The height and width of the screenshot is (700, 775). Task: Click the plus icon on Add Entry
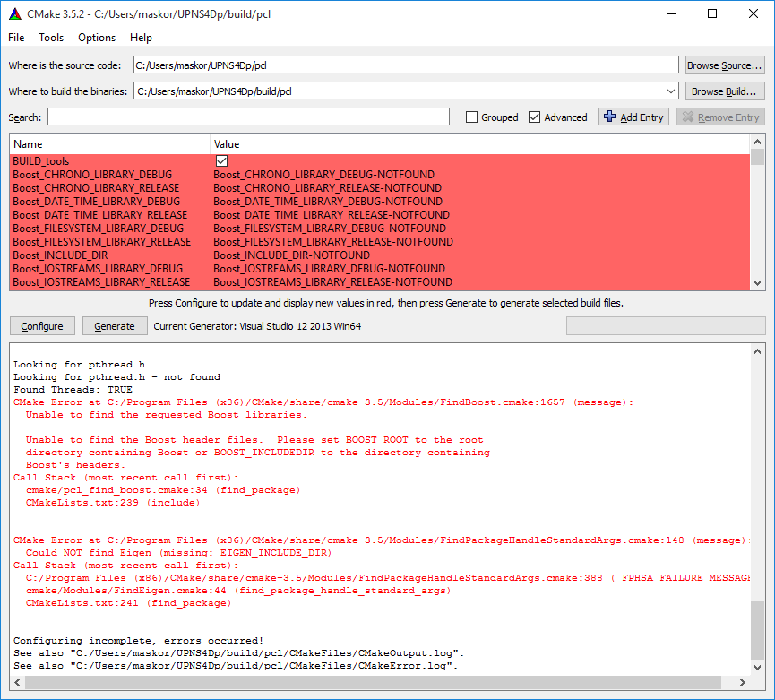(x=609, y=117)
